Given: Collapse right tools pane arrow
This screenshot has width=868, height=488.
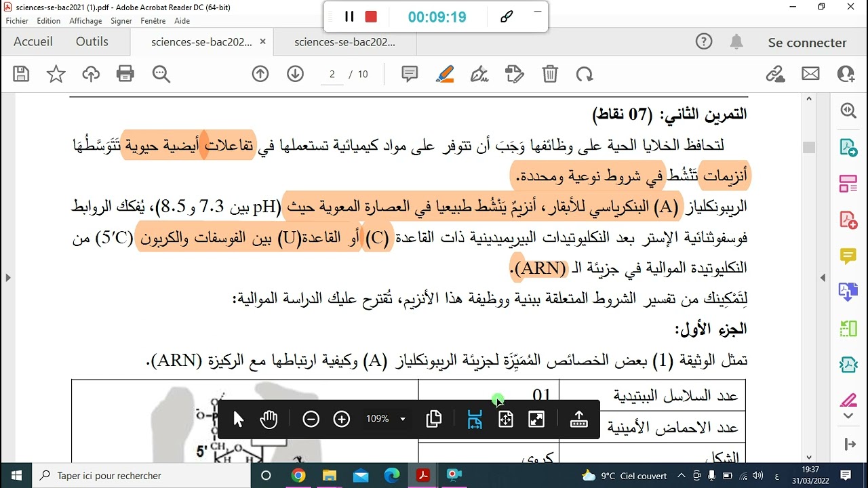Looking at the screenshot, I should point(850,444).
